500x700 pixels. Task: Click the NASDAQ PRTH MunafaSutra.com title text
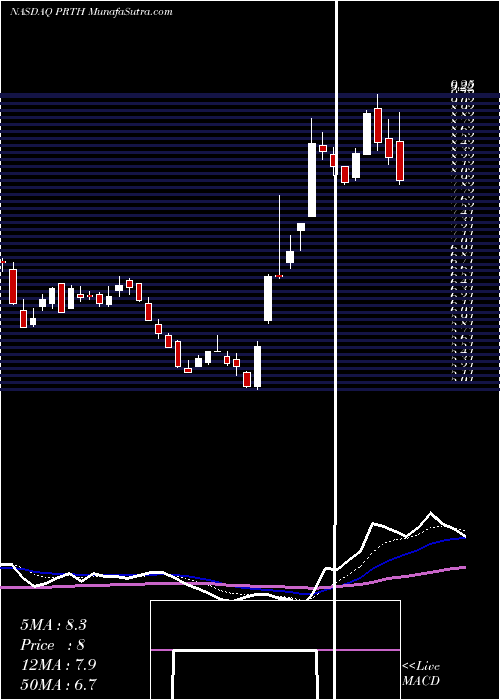point(91,12)
